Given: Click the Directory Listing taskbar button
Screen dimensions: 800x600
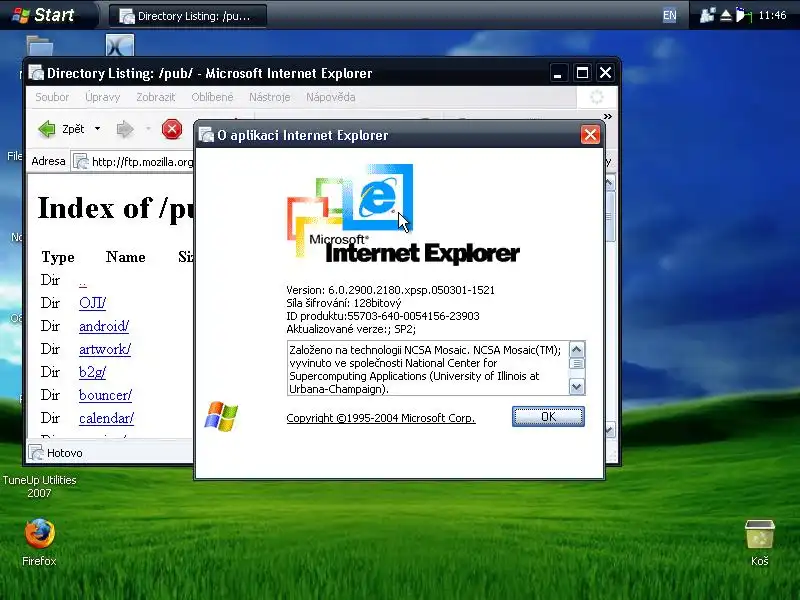Looking at the screenshot, I should [x=187, y=16].
